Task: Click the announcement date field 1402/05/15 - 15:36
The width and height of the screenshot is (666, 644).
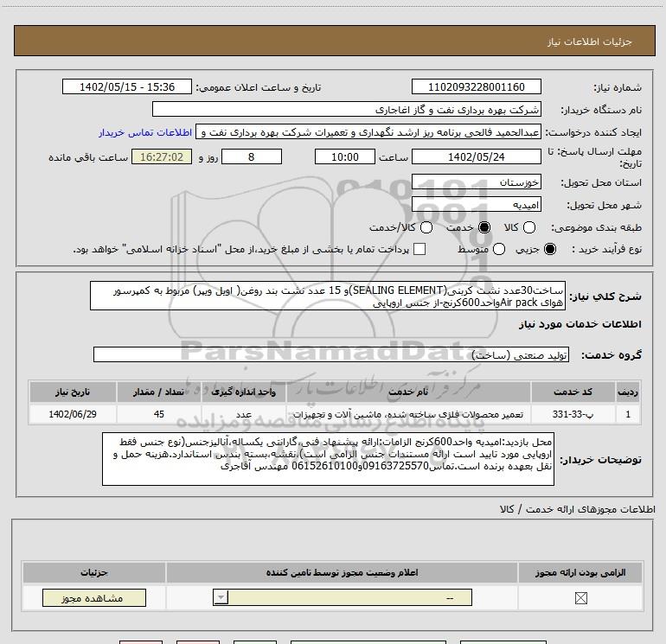Action: [x=127, y=86]
